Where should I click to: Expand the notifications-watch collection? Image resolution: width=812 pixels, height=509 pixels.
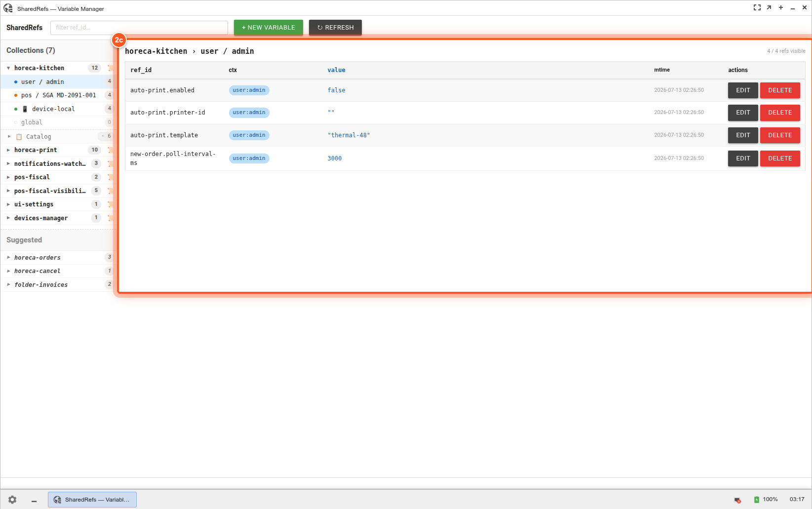pyautogui.click(x=8, y=163)
